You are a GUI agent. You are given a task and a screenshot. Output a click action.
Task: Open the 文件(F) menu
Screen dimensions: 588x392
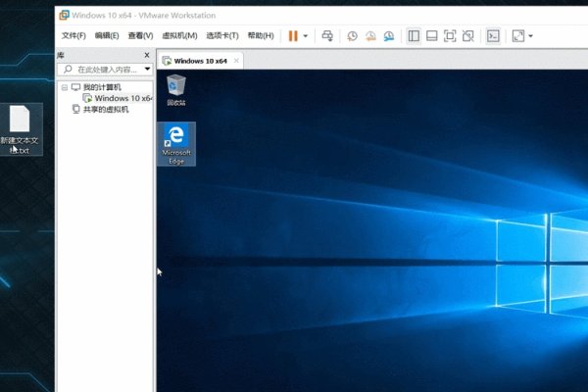tap(74, 36)
